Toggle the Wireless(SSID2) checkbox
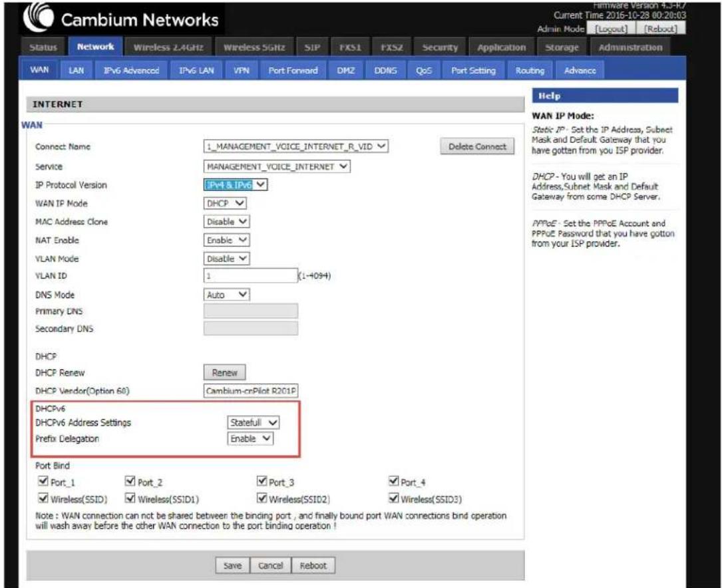722x588 pixels. click(x=262, y=498)
